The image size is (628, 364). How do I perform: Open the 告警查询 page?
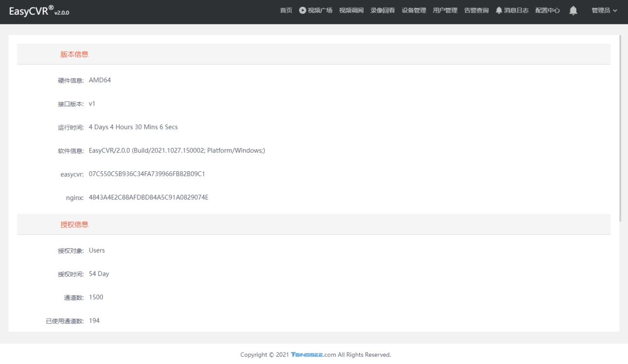tap(476, 10)
